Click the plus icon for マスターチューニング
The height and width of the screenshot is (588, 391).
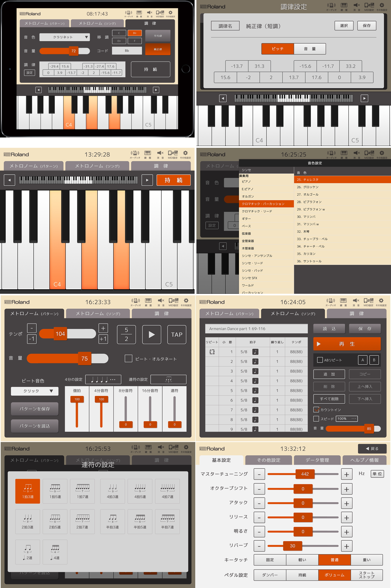pyautogui.click(x=346, y=474)
